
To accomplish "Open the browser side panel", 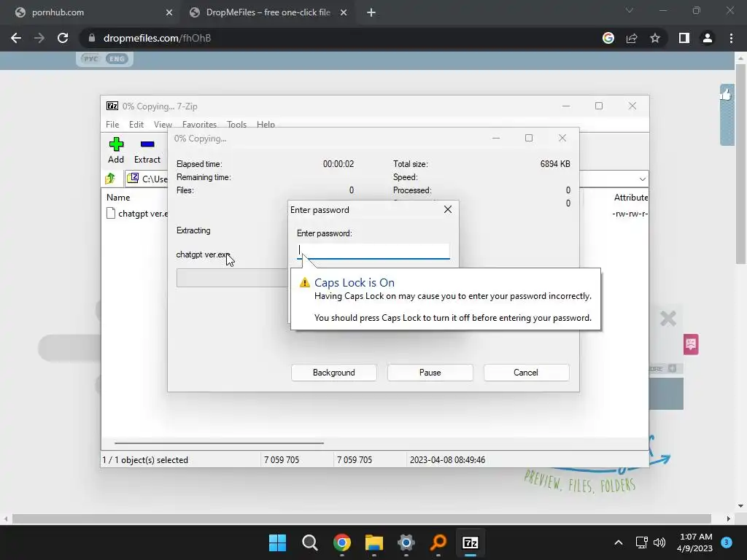I will (684, 38).
